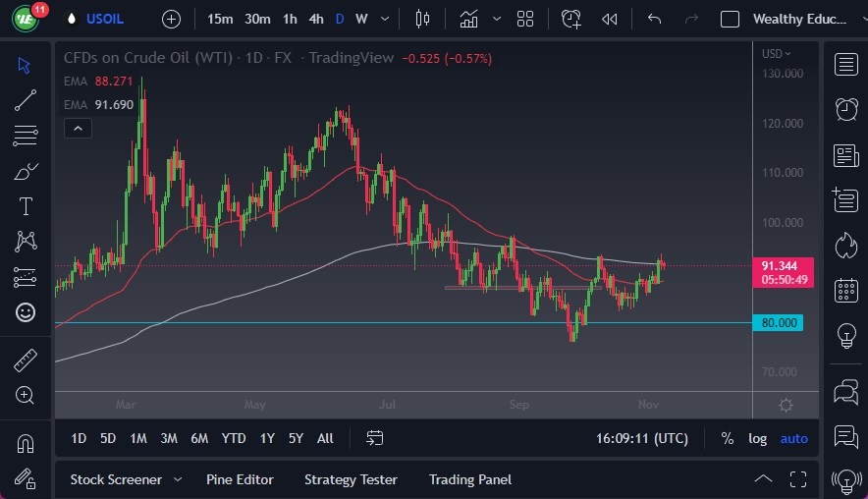868x499 pixels.
Task: Select the 4h timeframe
Action: pyautogui.click(x=315, y=19)
